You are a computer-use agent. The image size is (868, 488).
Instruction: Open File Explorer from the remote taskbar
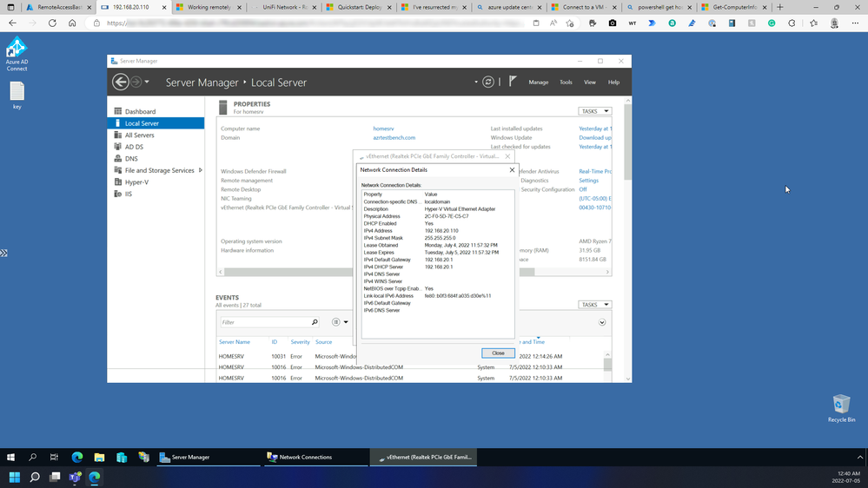point(99,457)
